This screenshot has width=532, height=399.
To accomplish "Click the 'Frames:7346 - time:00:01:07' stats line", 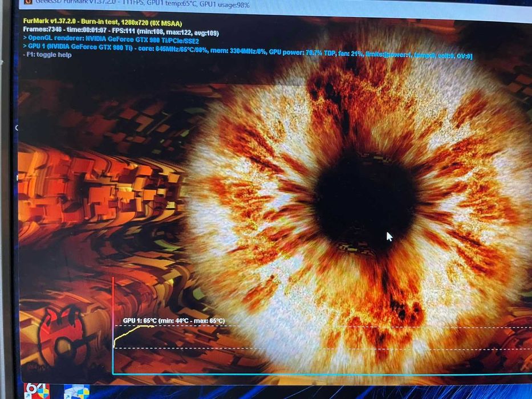I will (121, 32).
